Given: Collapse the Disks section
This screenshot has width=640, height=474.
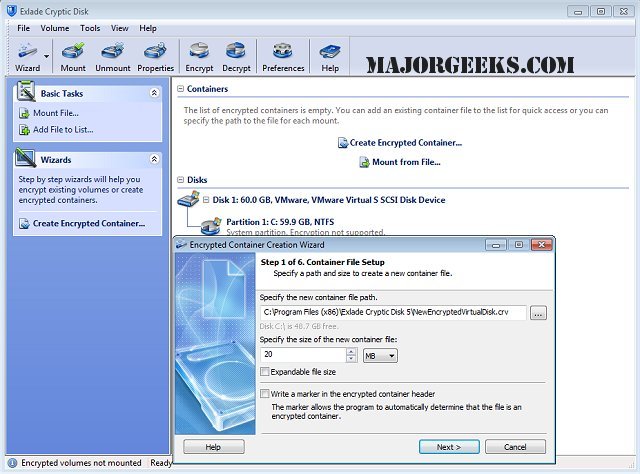Looking at the screenshot, I should 180,180.
